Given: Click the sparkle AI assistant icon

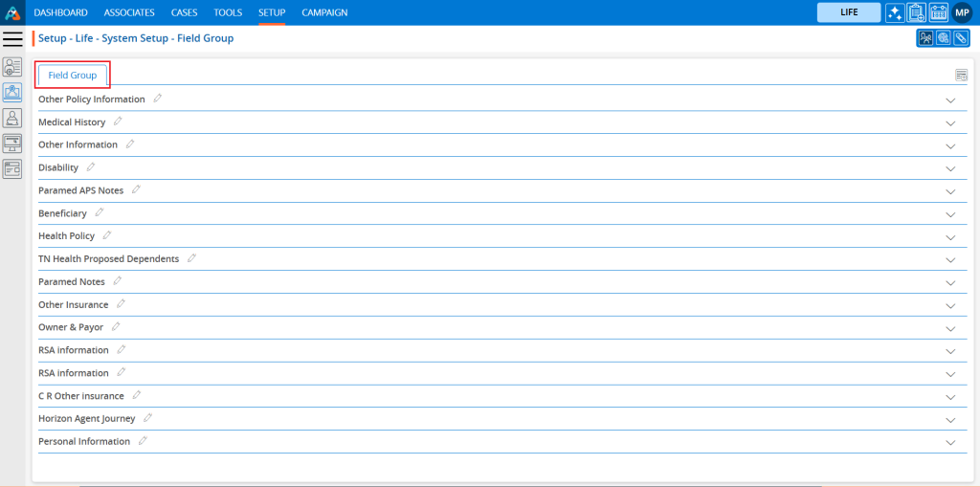Looking at the screenshot, I should pyautogui.click(x=894, y=12).
